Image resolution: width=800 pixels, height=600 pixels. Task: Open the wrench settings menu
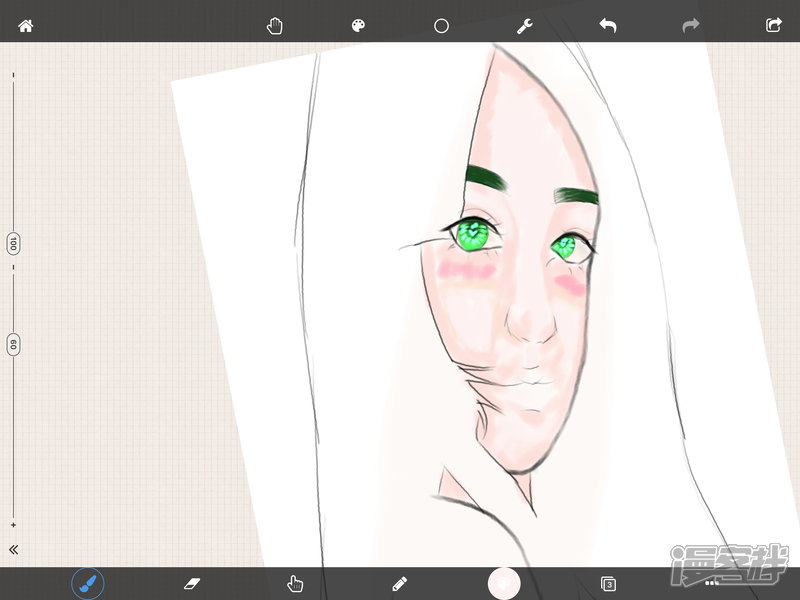(x=524, y=26)
